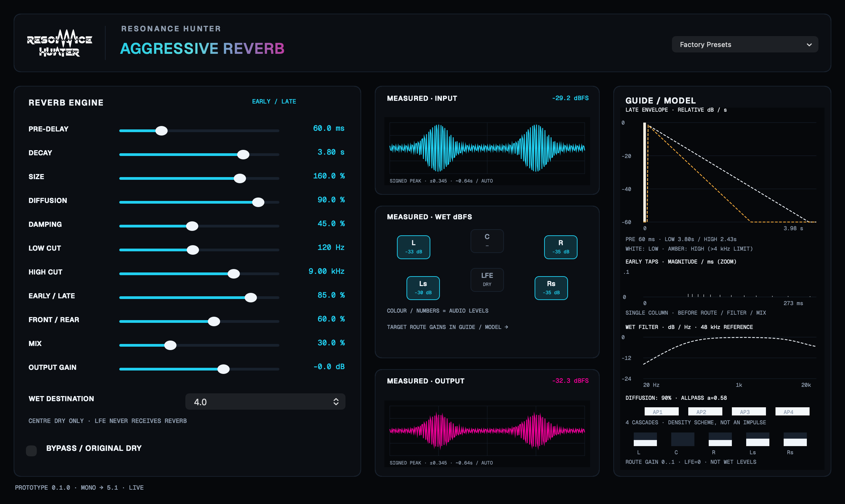Click the Decay slider handle
This screenshot has height=504, width=845.
(243, 155)
